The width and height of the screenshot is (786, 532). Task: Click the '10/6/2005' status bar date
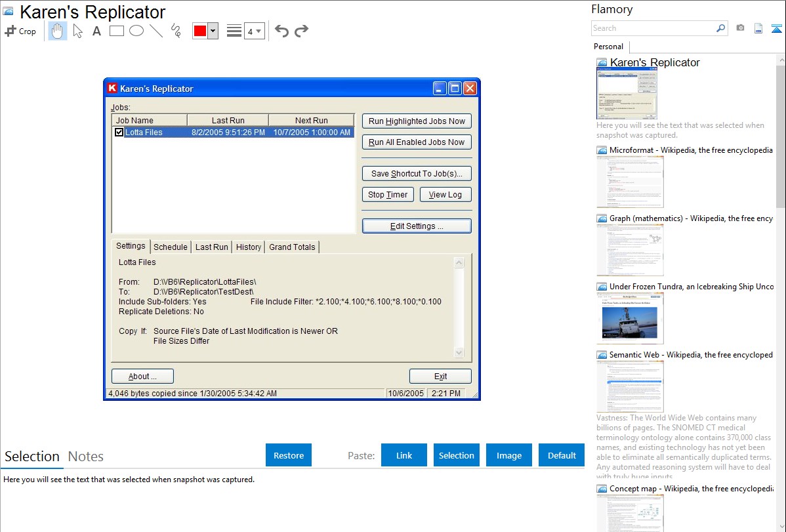pyautogui.click(x=405, y=394)
